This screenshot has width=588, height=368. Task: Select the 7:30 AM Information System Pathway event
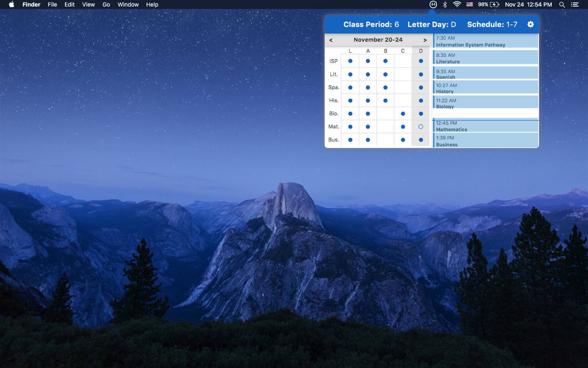point(486,41)
